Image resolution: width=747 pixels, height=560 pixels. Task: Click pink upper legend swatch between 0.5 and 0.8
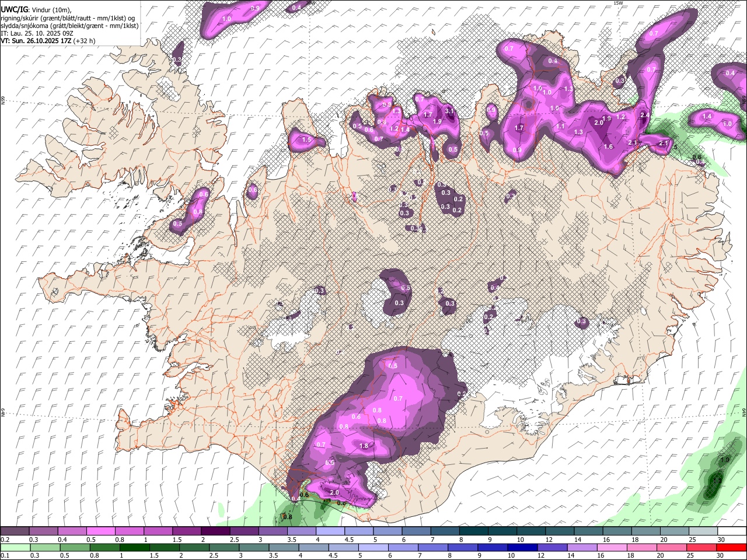101,531
